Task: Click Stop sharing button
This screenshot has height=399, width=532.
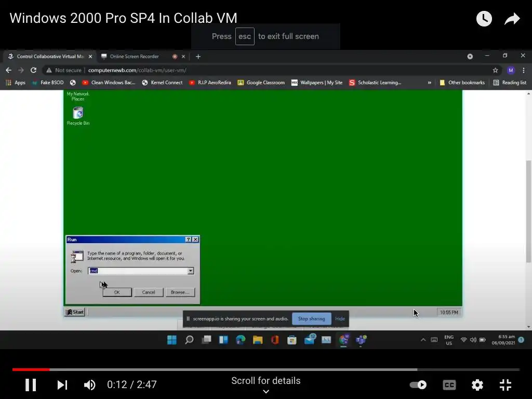Action: point(312,318)
